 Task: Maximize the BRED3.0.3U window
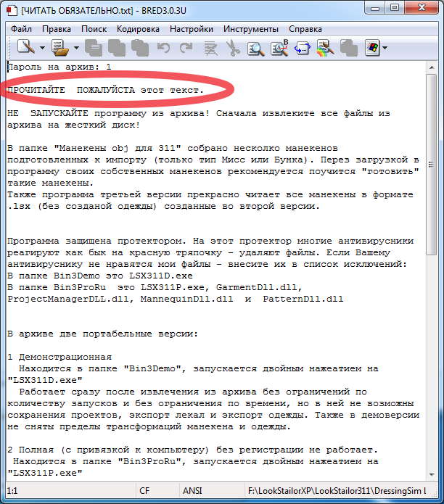[395, 8]
